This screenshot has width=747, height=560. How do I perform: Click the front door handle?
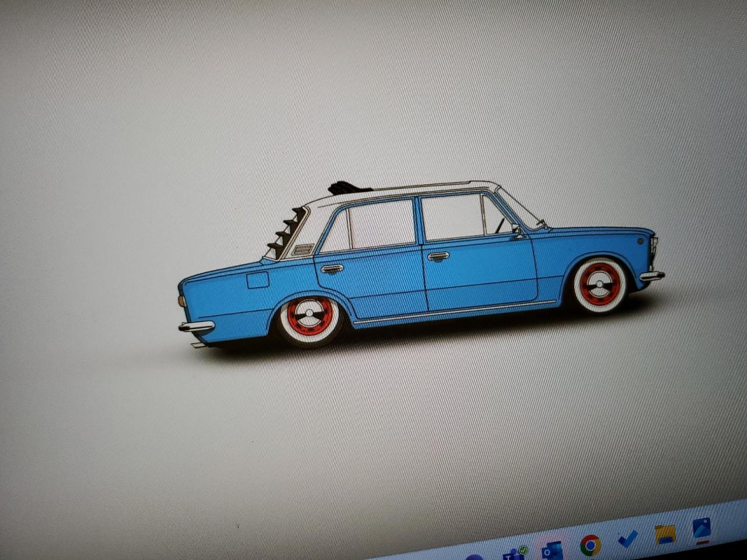438,256
